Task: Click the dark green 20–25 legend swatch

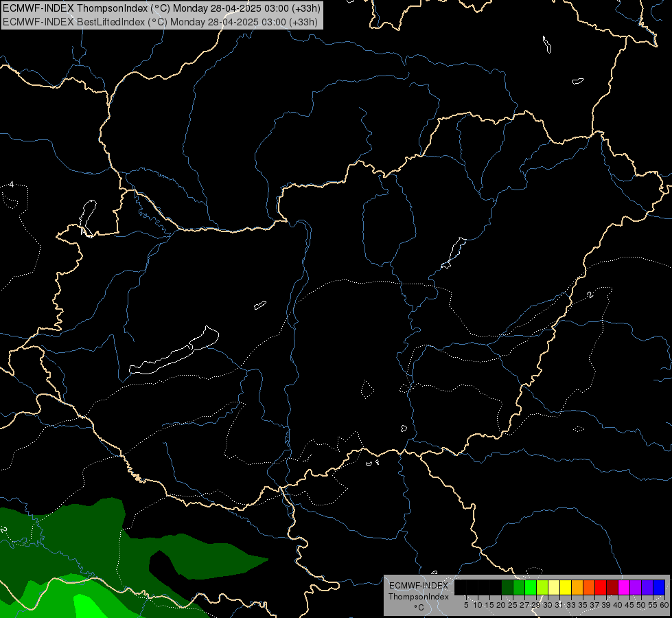Action: tap(507, 587)
